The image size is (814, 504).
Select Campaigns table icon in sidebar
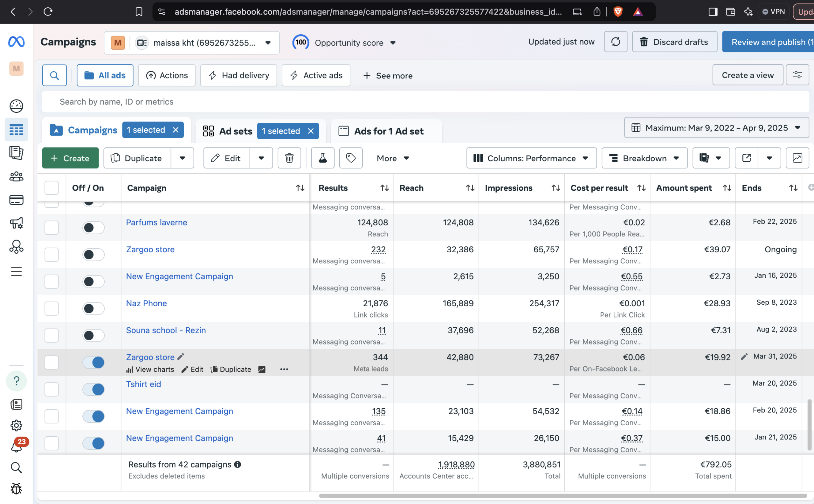(x=16, y=129)
